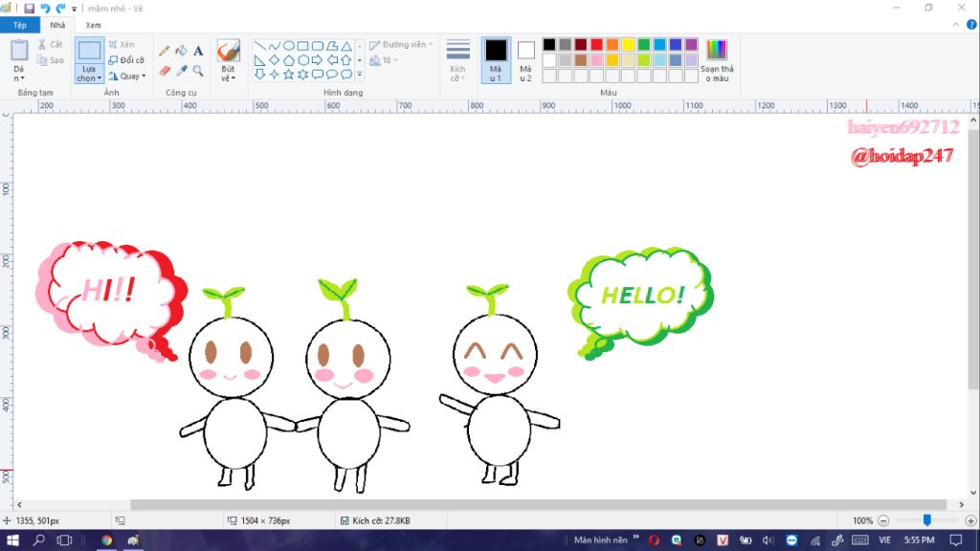Viewport: 980px width, 551px height.
Task: Click the Redo arrow in title bar
Action: [x=60, y=8]
